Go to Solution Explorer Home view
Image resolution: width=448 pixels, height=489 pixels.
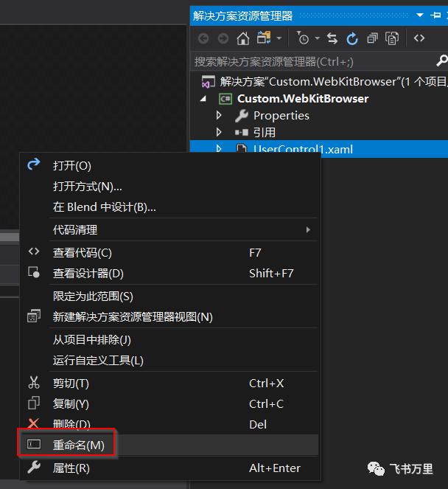click(x=243, y=38)
